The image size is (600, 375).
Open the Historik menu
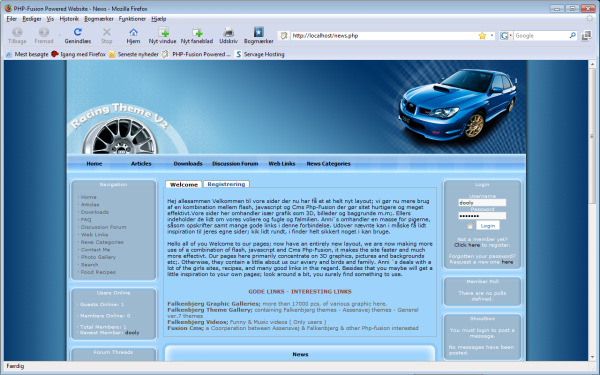point(69,19)
